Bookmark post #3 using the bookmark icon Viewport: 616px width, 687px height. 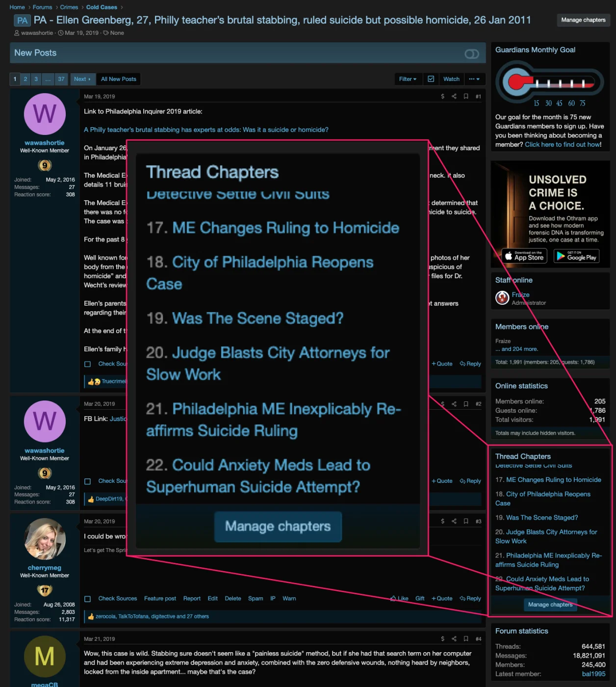(x=466, y=522)
